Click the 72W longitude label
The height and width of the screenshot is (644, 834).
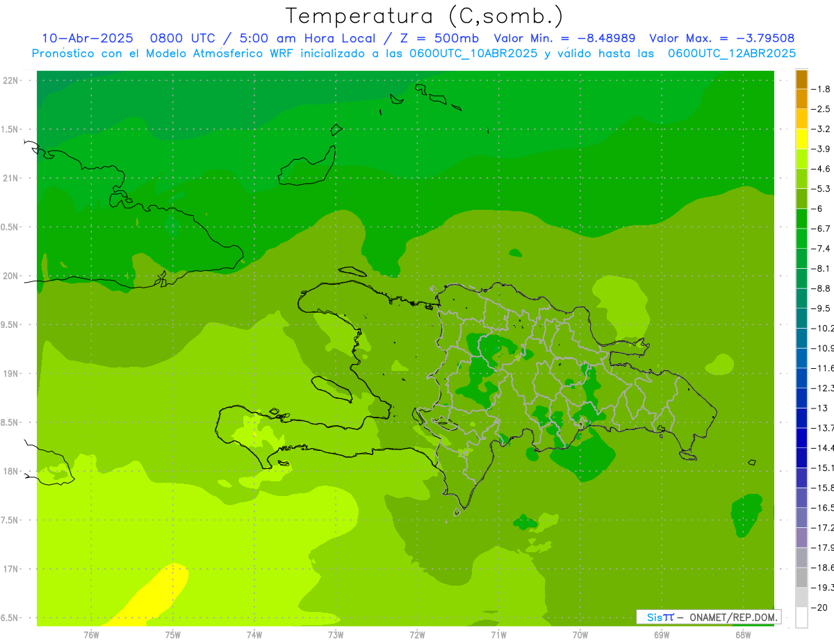coord(417,634)
